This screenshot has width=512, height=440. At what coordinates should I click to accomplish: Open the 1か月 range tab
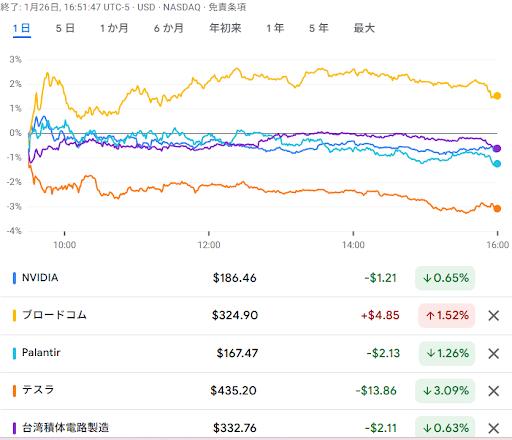(114, 28)
